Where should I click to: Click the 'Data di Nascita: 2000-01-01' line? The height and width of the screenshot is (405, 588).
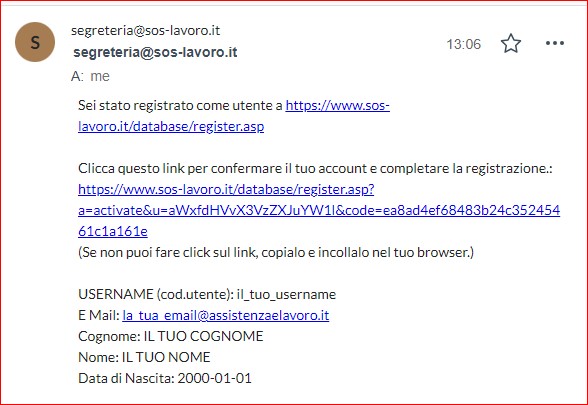(x=165, y=378)
